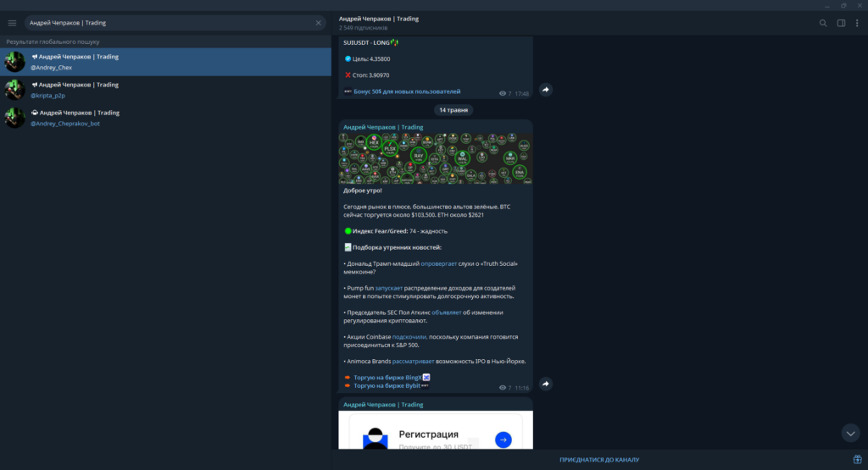Click 2 549 підписників subscriber count
Screen dimensions: 868x470
pos(363,28)
